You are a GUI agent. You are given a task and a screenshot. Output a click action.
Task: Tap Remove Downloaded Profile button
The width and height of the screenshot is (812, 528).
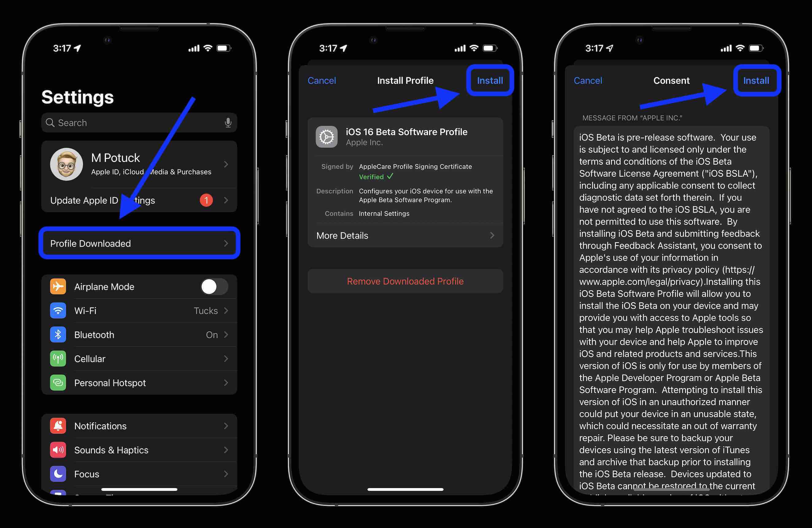(405, 281)
